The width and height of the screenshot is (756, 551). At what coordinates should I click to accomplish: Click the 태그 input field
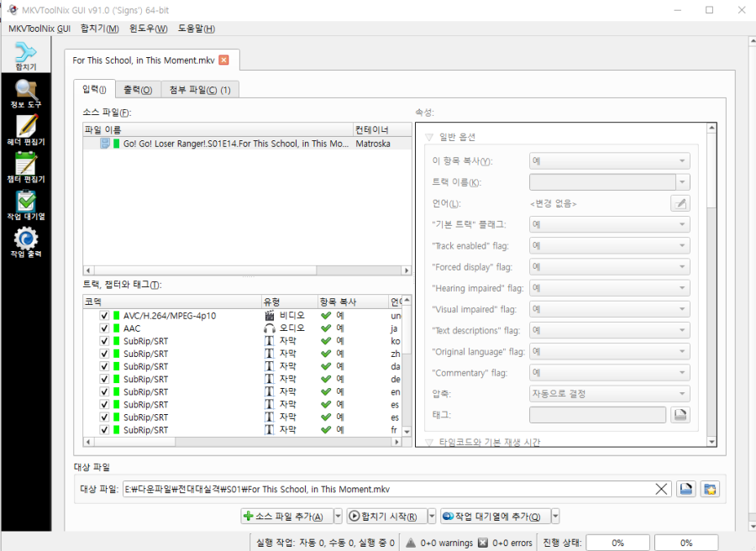pos(597,415)
